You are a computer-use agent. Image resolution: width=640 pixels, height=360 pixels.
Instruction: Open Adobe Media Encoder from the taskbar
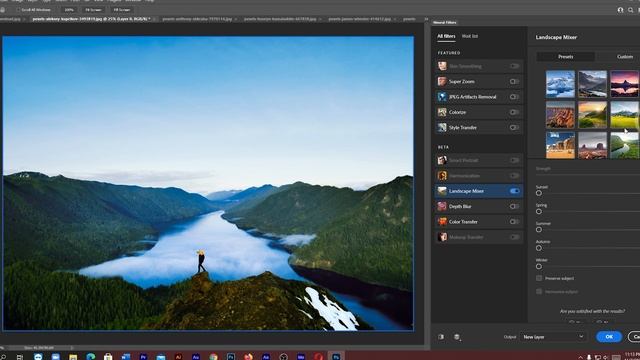(x=301, y=356)
